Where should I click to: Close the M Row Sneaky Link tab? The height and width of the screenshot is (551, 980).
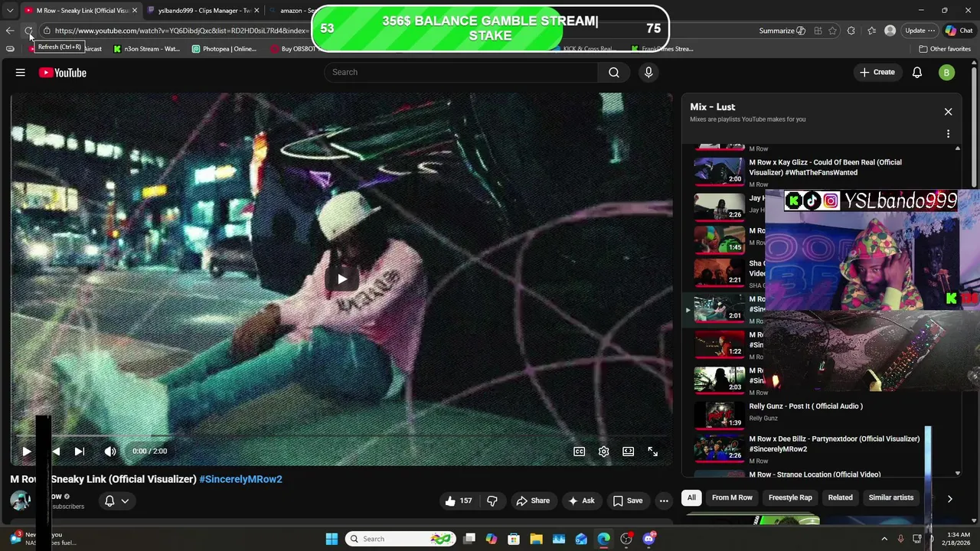tap(135, 11)
